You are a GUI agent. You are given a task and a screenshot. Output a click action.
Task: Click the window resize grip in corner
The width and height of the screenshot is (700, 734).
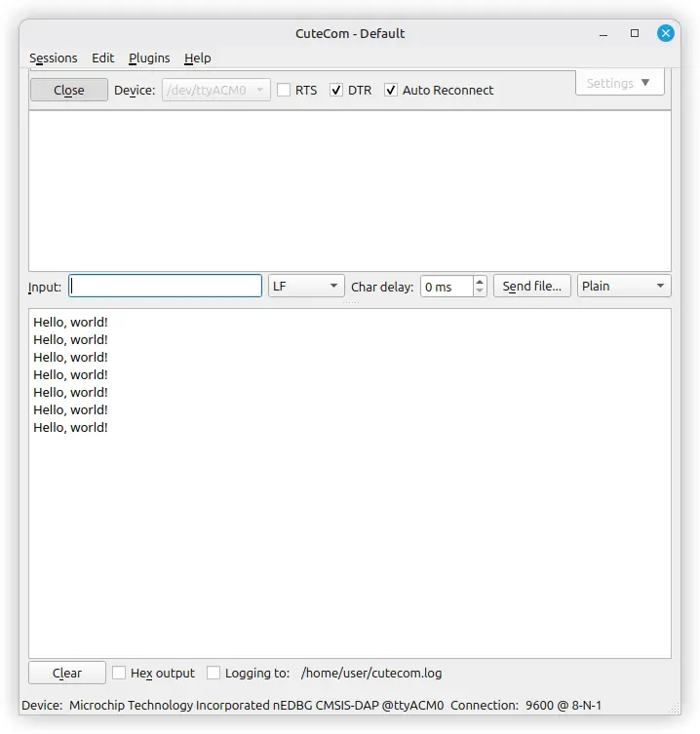pos(675,708)
